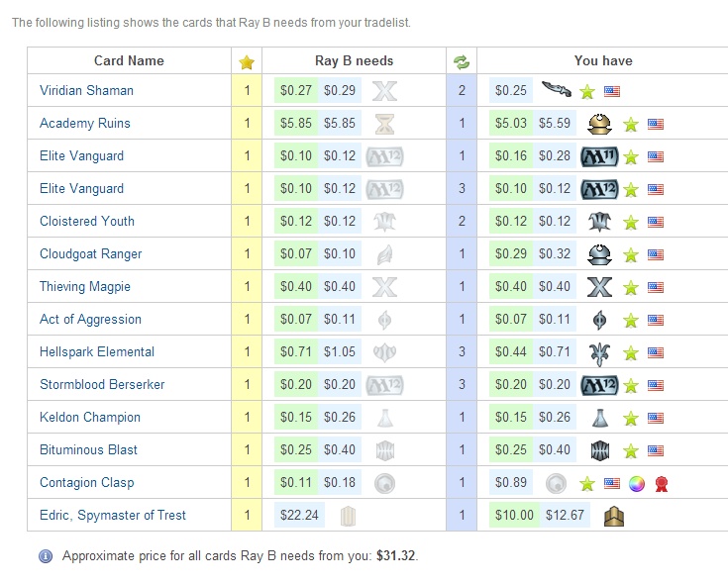The height and width of the screenshot is (584, 728).
Task: Click the quantity 3 for Stormblood Berserker
Action: coord(462,384)
